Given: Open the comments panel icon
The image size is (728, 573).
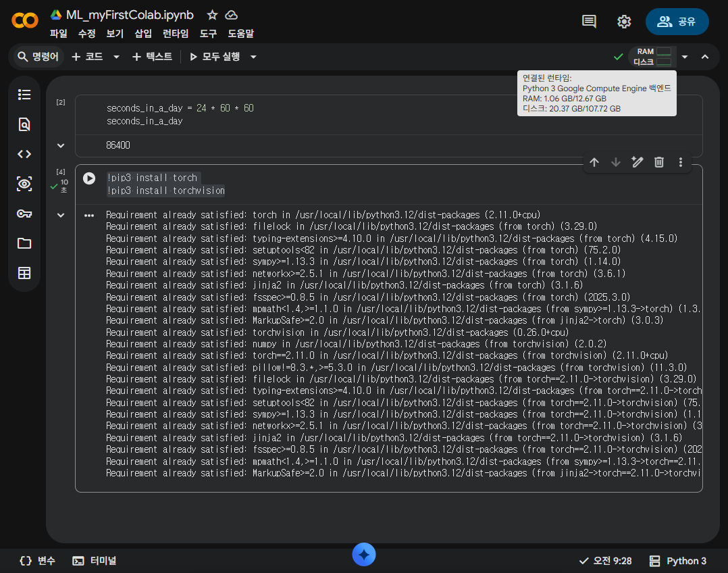Looking at the screenshot, I should (x=589, y=22).
